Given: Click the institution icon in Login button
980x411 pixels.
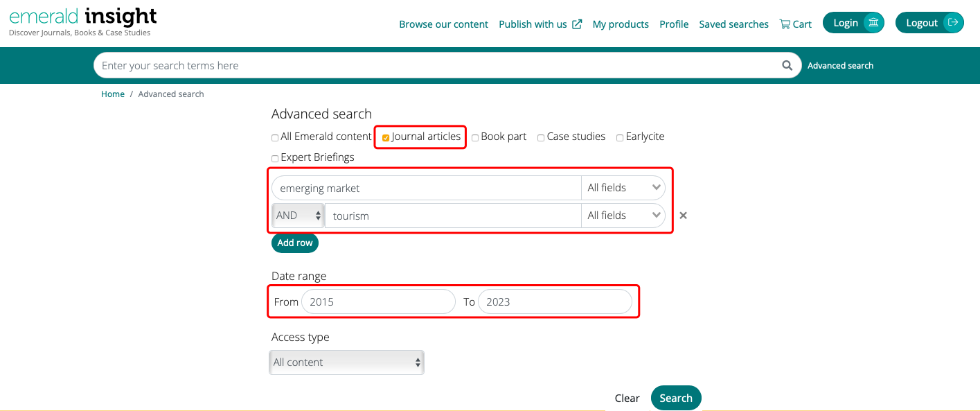Looking at the screenshot, I should [873, 23].
